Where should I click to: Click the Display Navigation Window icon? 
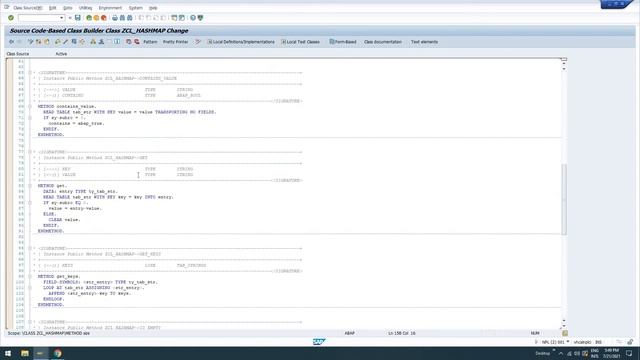pos(101,42)
